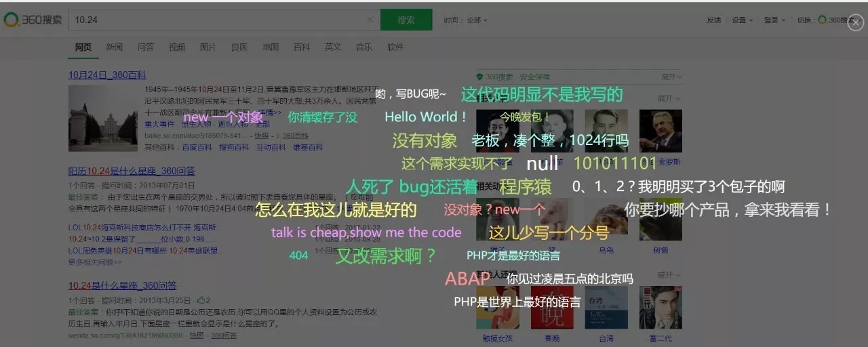Click the 索罗斯 portrait thumbnail
Image resolution: width=868 pixels, height=347 pixels.
tap(660, 131)
